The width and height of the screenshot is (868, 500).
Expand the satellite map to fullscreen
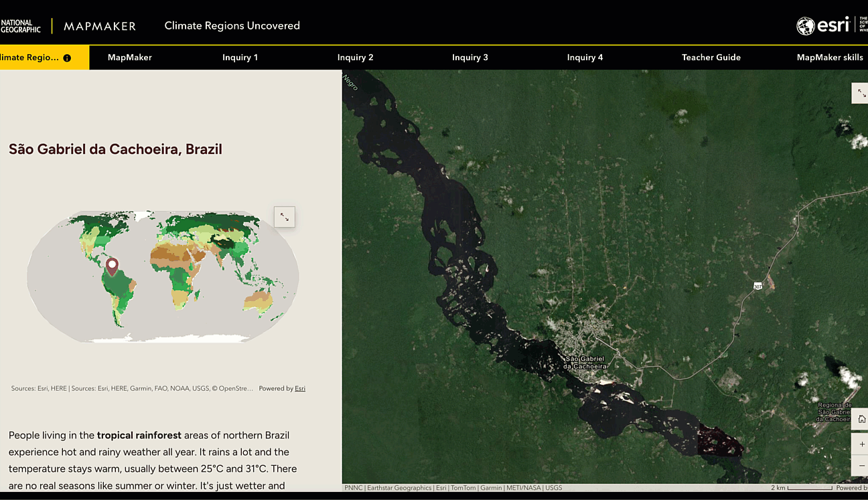861,93
